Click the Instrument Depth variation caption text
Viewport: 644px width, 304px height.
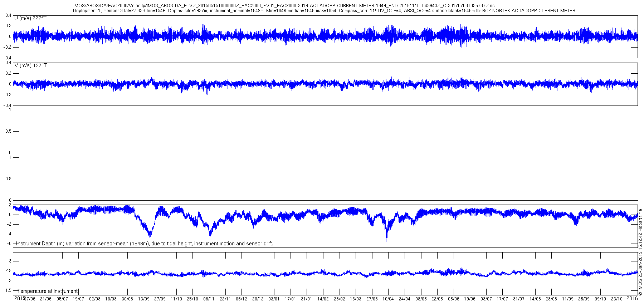click(145, 244)
